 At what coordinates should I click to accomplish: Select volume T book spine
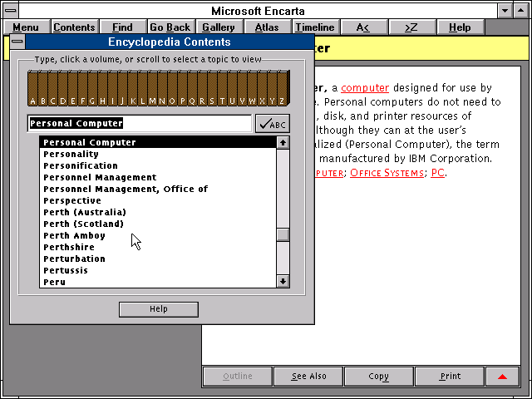223,89
